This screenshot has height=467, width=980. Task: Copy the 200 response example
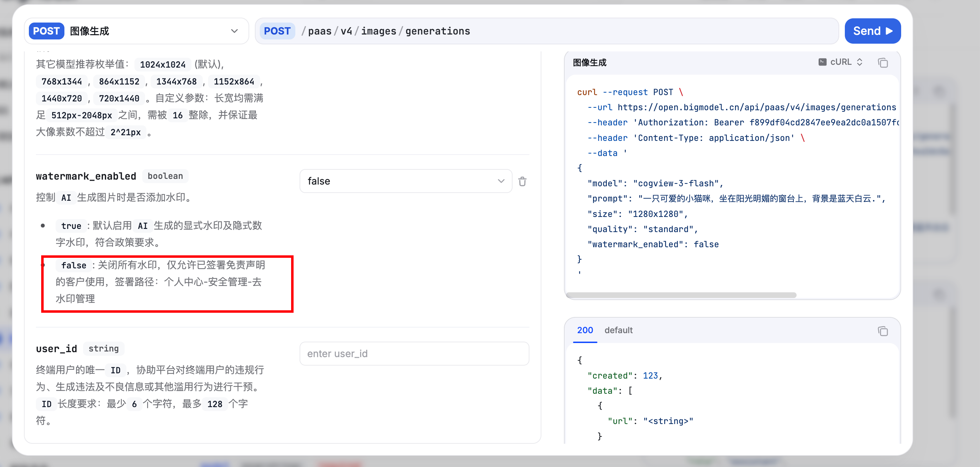coord(882,331)
